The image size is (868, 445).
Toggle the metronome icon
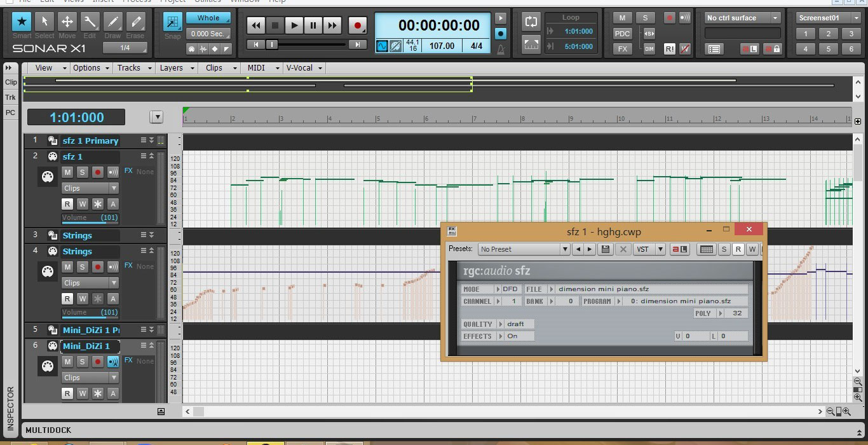501,48
